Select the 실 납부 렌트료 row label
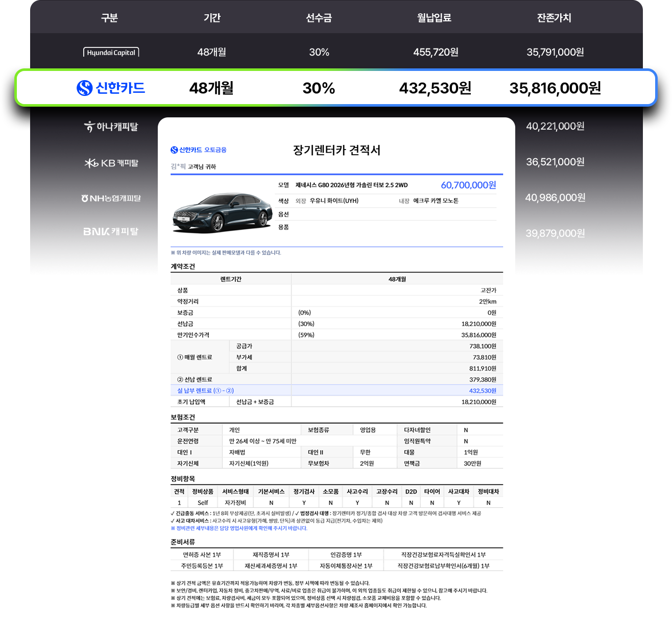This screenshot has height=643, width=672. (205, 391)
